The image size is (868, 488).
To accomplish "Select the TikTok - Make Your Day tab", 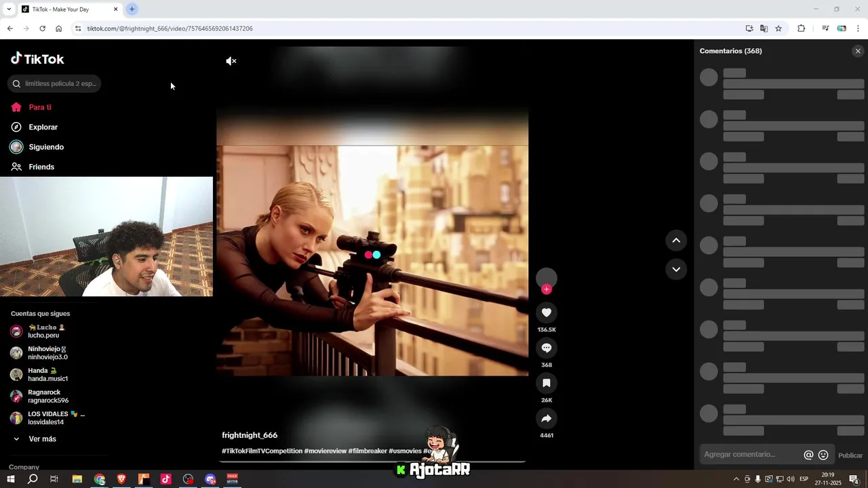I will tap(70, 9).
